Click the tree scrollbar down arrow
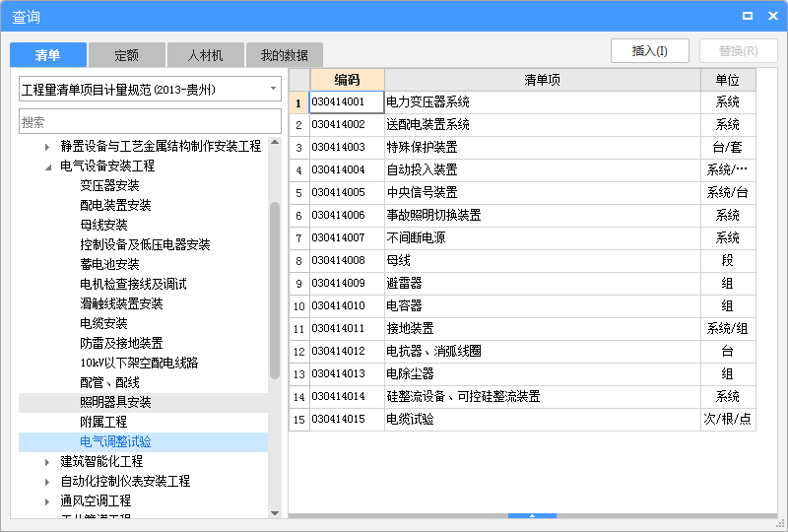This screenshot has height=532, width=788. point(275,513)
